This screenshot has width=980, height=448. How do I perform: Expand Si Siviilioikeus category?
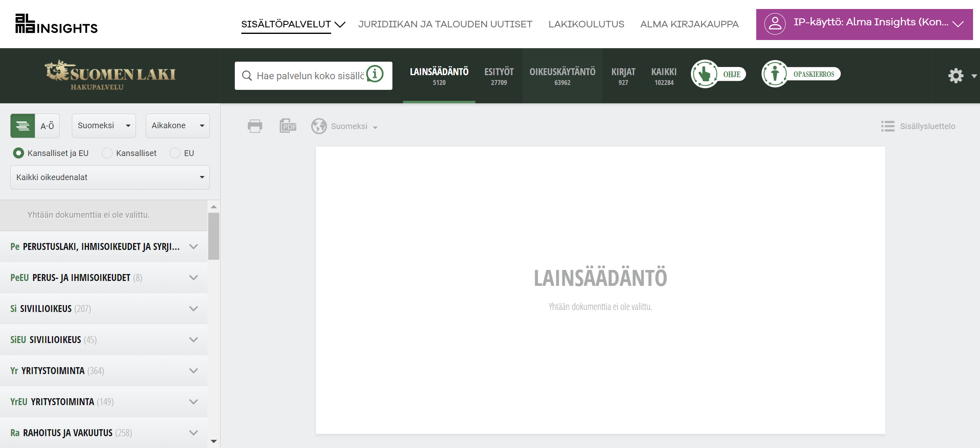coord(104,309)
